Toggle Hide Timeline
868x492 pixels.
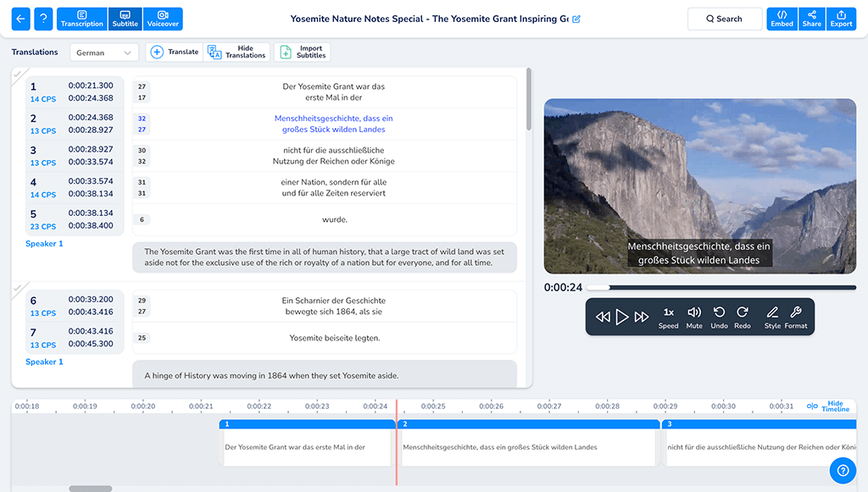click(x=828, y=406)
